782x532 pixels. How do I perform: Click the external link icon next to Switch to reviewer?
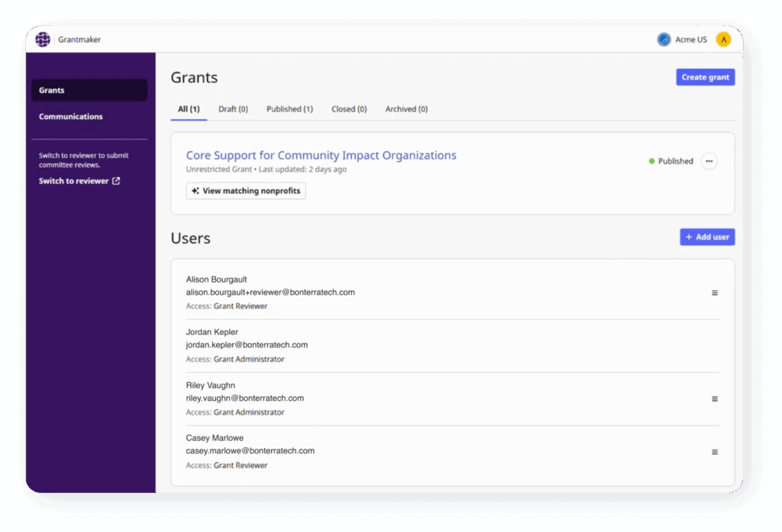(115, 181)
